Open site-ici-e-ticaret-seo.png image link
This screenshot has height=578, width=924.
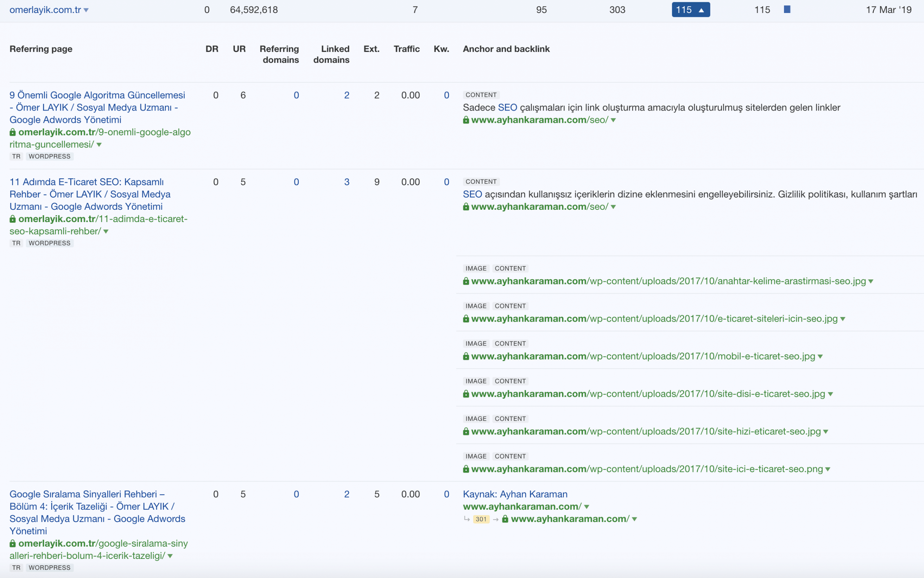click(x=647, y=469)
